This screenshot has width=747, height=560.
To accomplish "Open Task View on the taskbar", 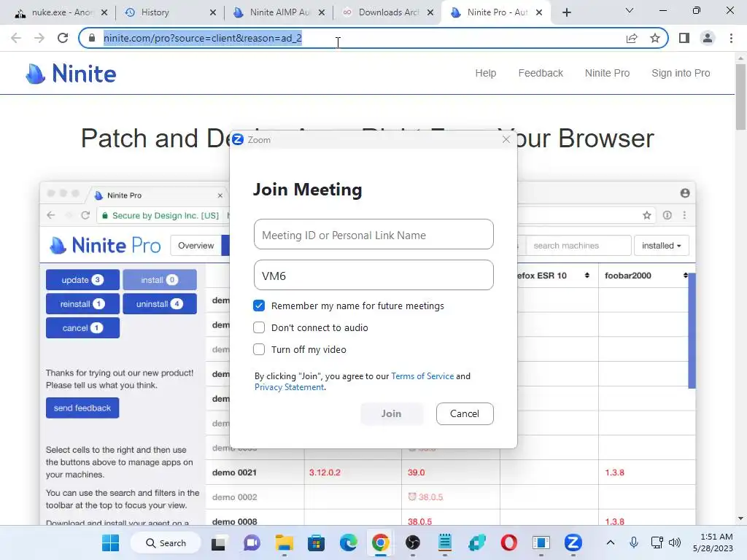I will tap(219, 542).
